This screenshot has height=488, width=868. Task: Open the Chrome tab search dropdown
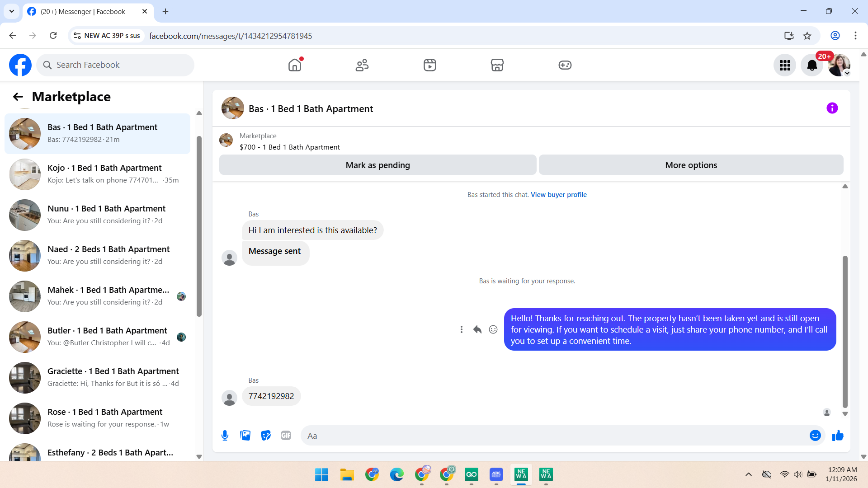(12, 11)
